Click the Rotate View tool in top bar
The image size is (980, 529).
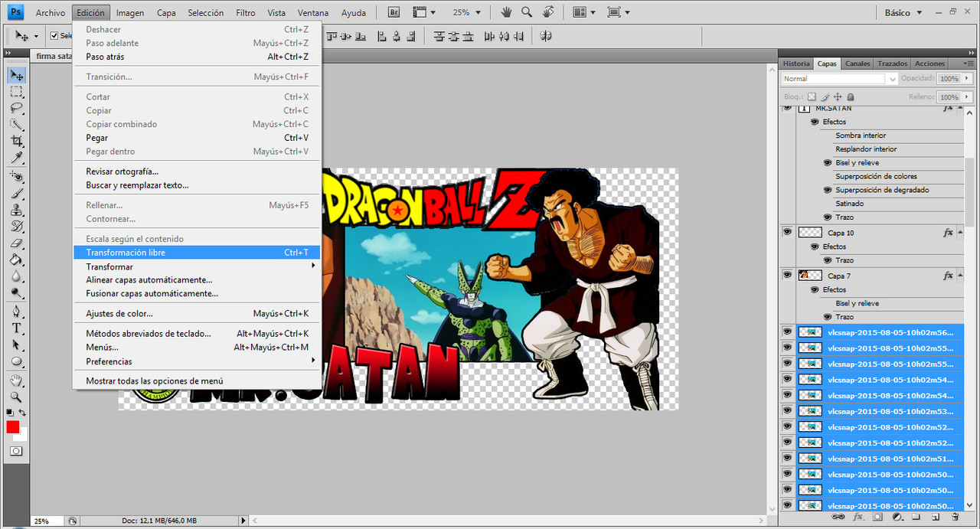tap(548, 12)
